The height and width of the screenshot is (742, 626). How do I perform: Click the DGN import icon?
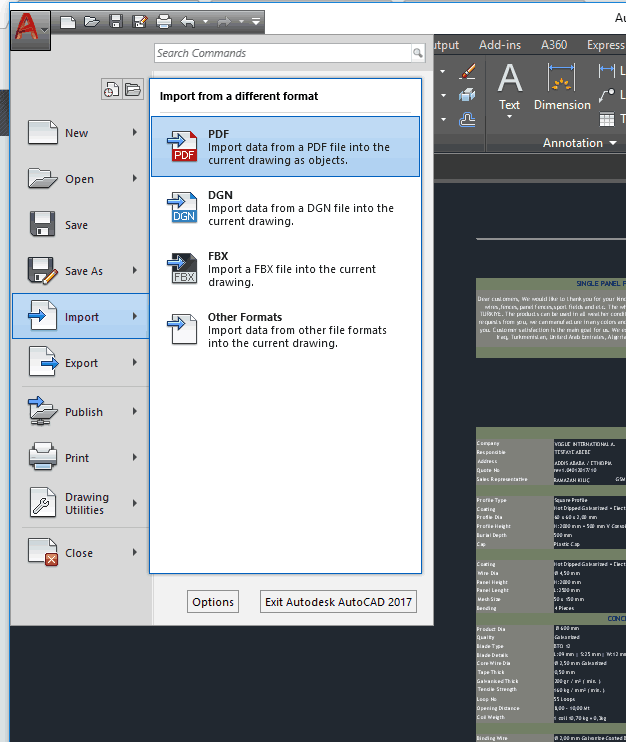[182, 207]
